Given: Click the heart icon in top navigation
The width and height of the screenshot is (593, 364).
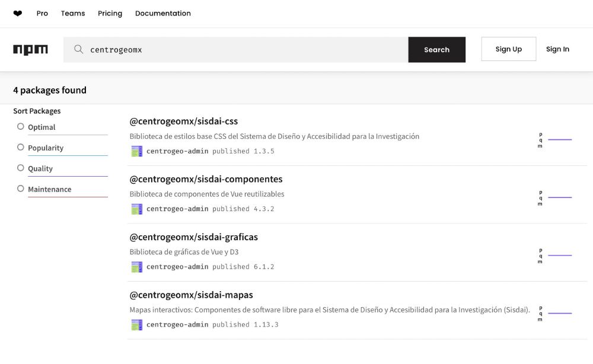Looking at the screenshot, I should click(x=17, y=13).
